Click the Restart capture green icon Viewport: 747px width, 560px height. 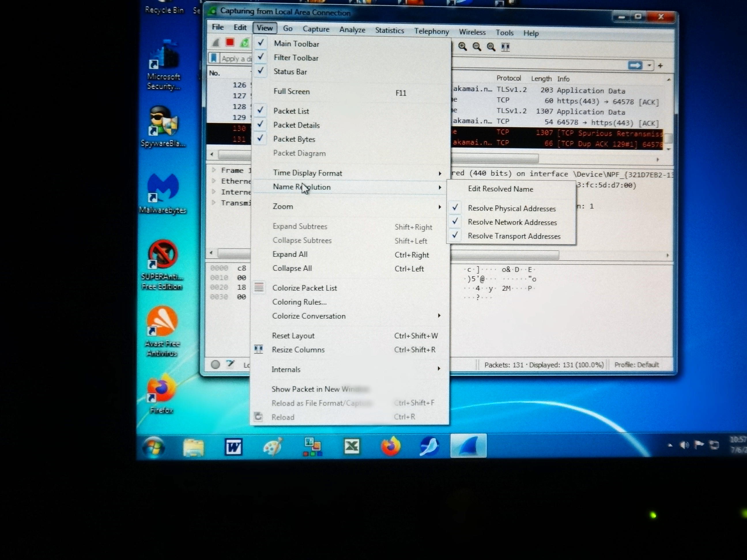244,43
